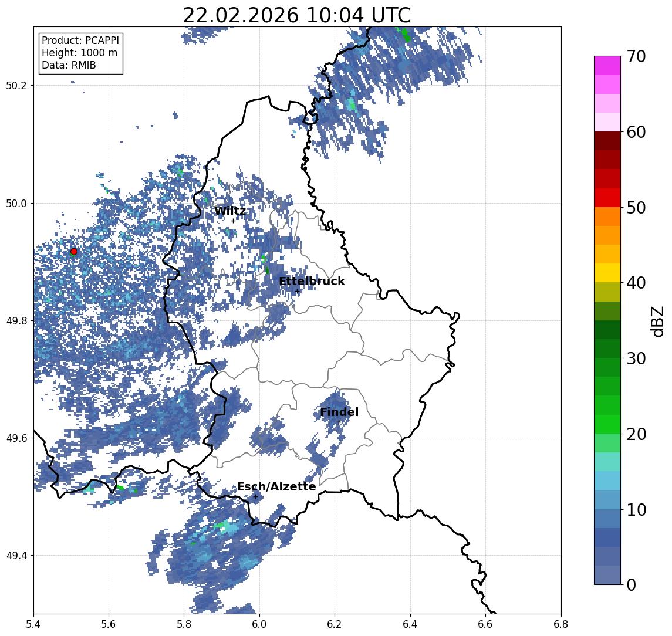Click the cross marker below Findel
Image resolution: width=672 pixels, height=636 pixels.
point(339,422)
